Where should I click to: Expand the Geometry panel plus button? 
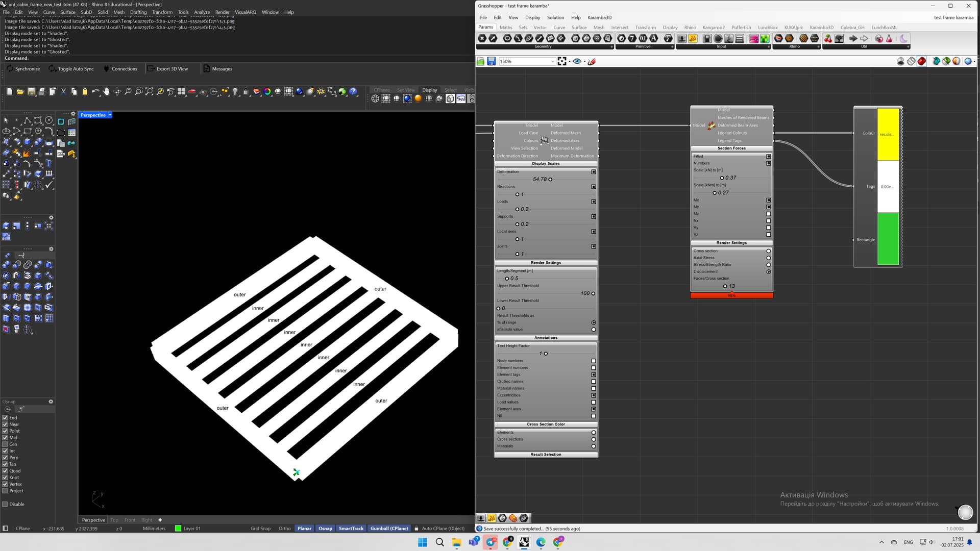point(611,47)
